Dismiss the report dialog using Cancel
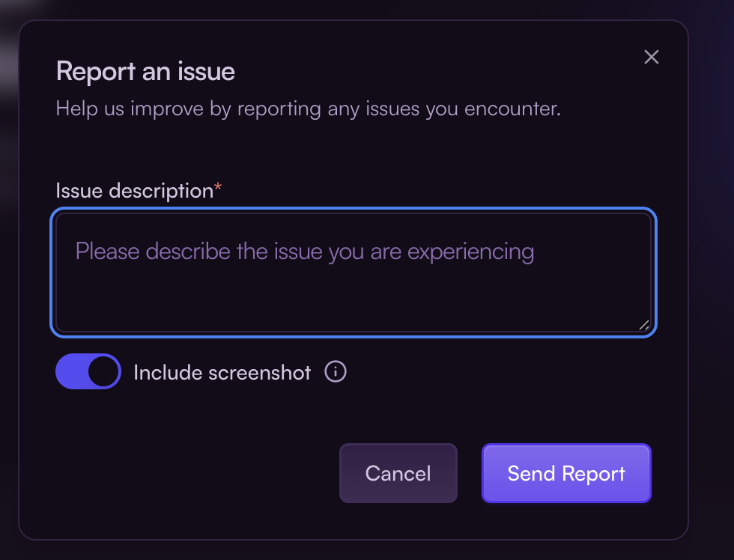 398,473
